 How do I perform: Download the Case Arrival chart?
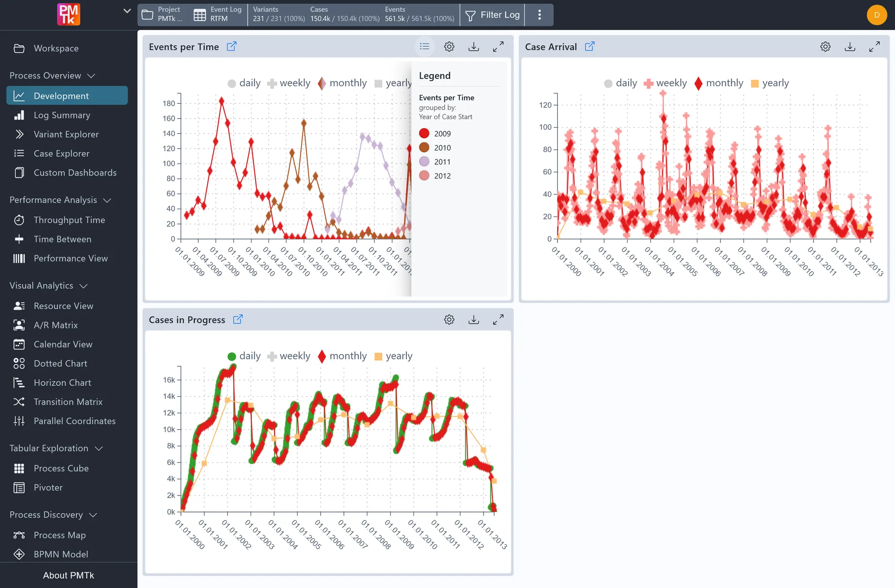point(850,47)
